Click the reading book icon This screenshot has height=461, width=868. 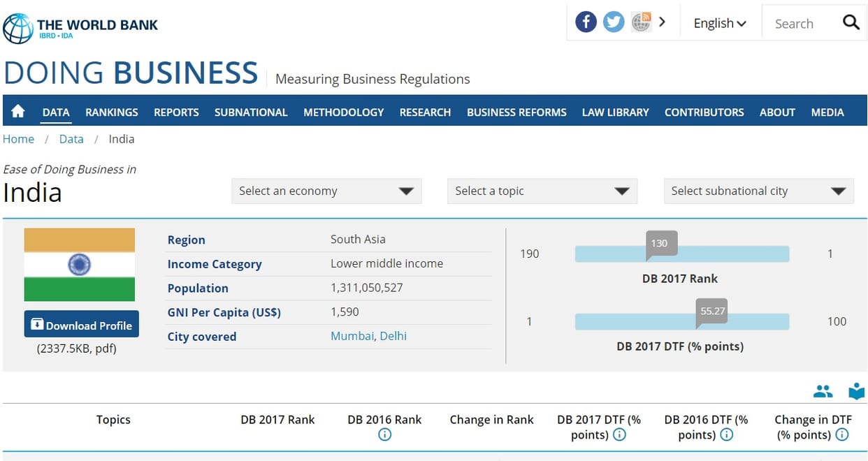point(856,391)
